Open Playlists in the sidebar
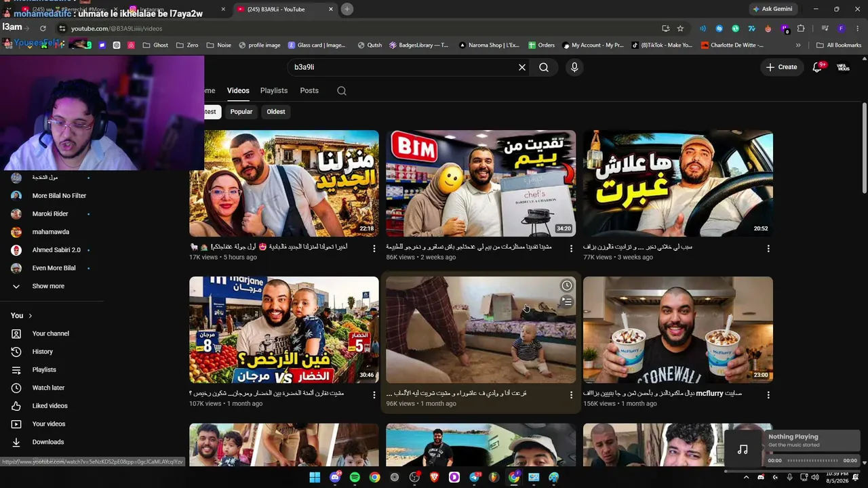 (x=44, y=370)
